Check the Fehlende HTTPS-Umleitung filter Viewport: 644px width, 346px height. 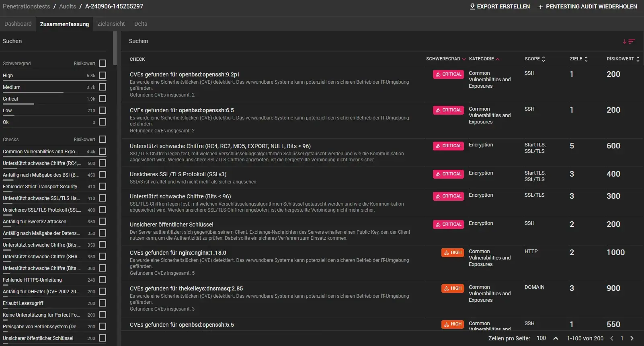tap(103, 280)
